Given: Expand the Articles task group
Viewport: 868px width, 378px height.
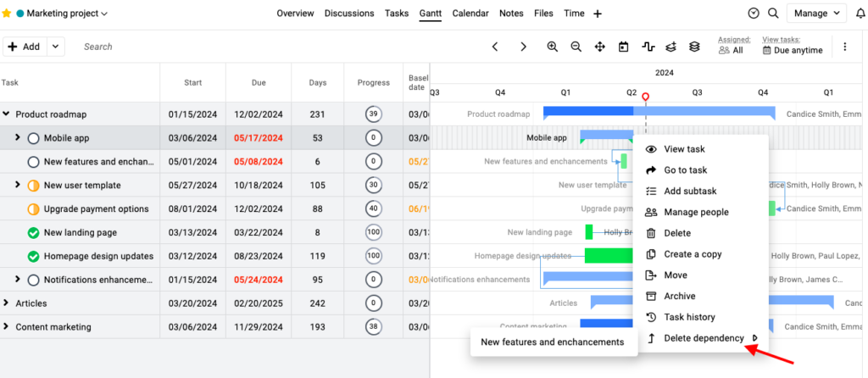Looking at the screenshot, I should tap(7, 303).
